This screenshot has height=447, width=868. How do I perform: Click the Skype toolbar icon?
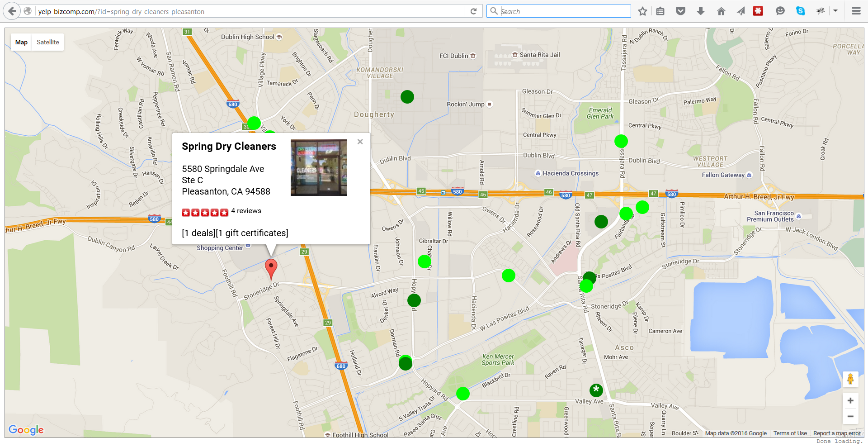point(801,11)
